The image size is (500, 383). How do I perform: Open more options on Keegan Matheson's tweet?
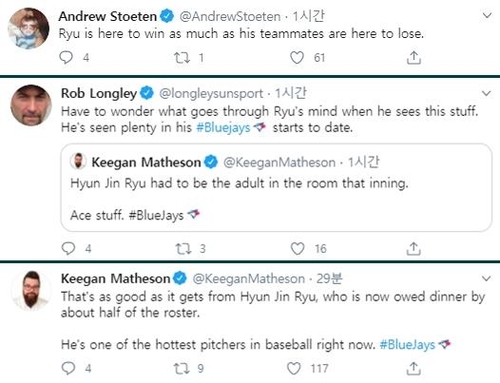(x=486, y=278)
